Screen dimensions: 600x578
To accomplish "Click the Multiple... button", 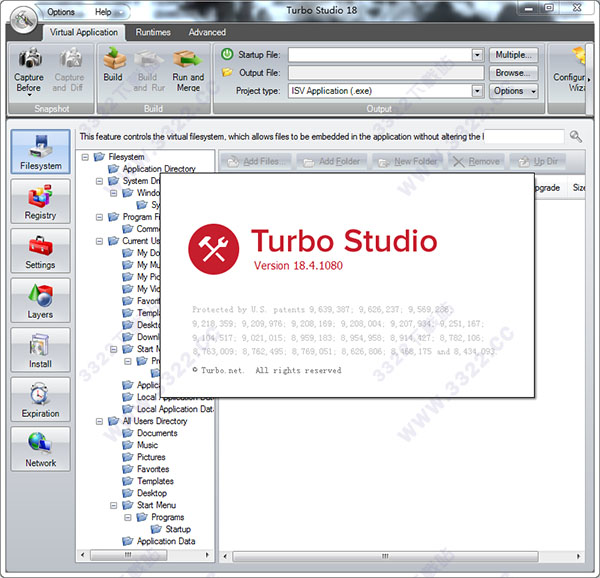I will (x=514, y=55).
